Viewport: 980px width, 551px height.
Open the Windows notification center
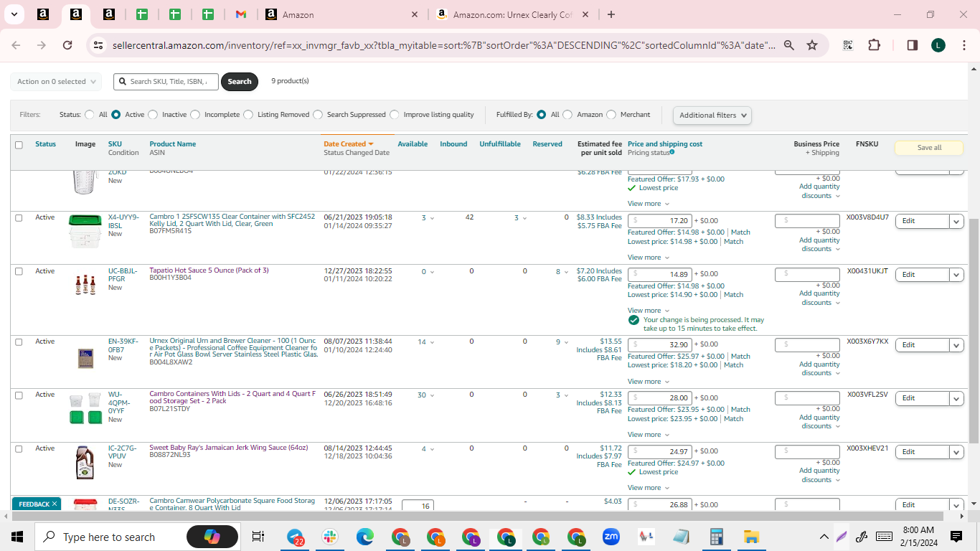(956, 537)
